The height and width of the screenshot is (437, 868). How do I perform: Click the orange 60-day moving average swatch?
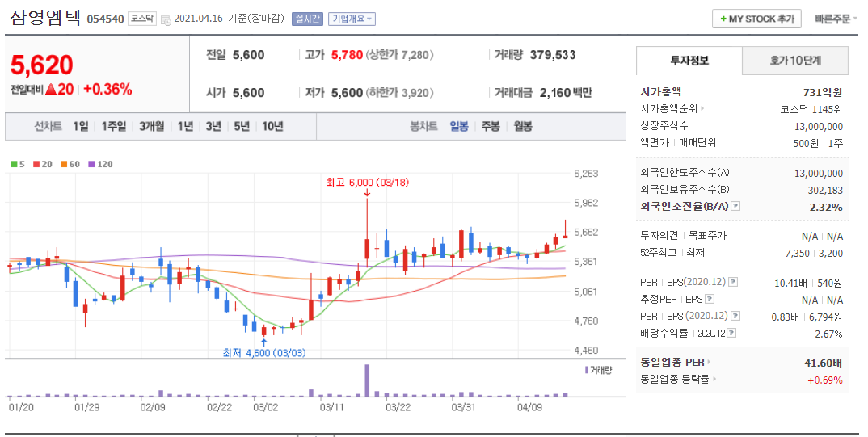click(x=64, y=164)
